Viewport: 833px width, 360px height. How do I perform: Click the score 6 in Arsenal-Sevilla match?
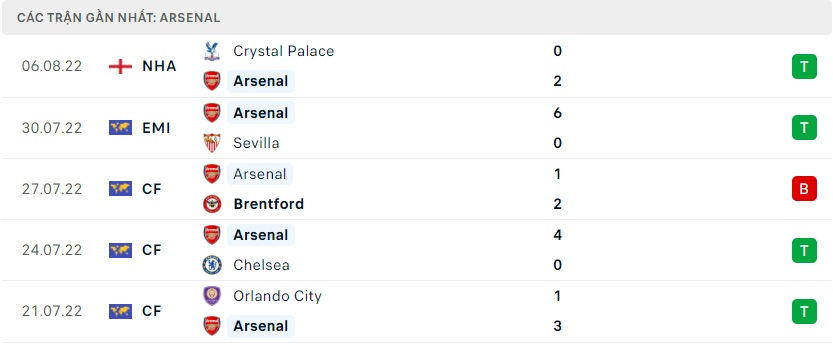pyautogui.click(x=557, y=113)
